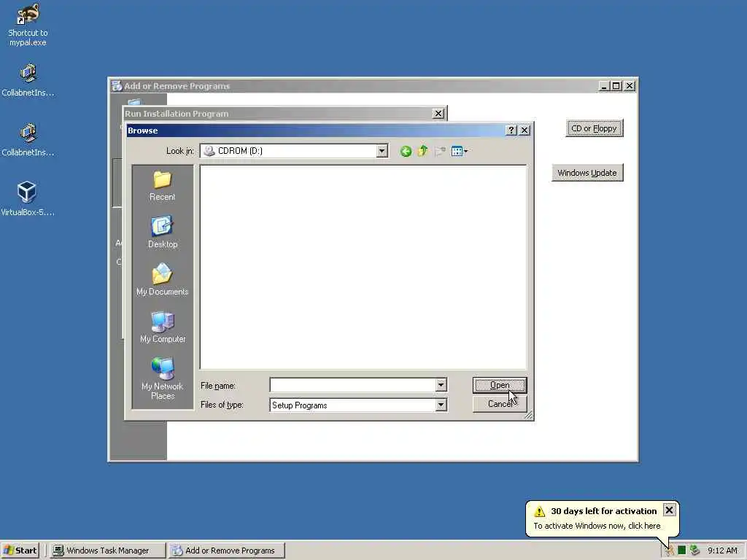Image resolution: width=747 pixels, height=560 pixels.
Task: Expand the Files of type dropdown
Action: 441,405
